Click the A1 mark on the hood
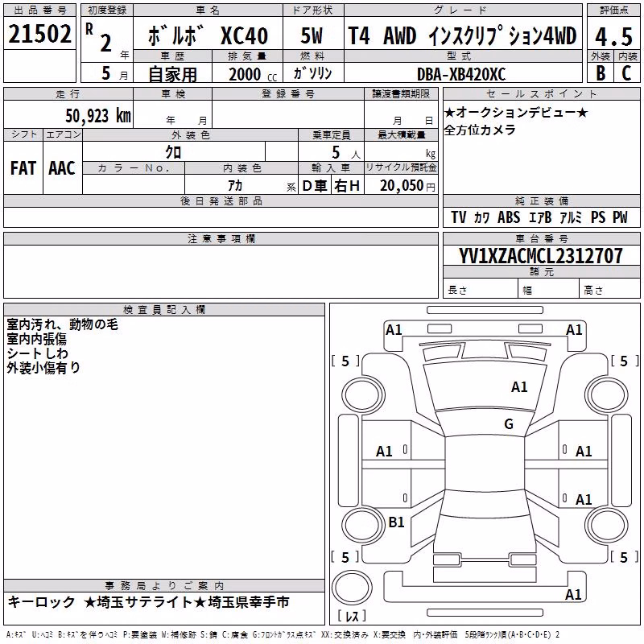 point(519,387)
